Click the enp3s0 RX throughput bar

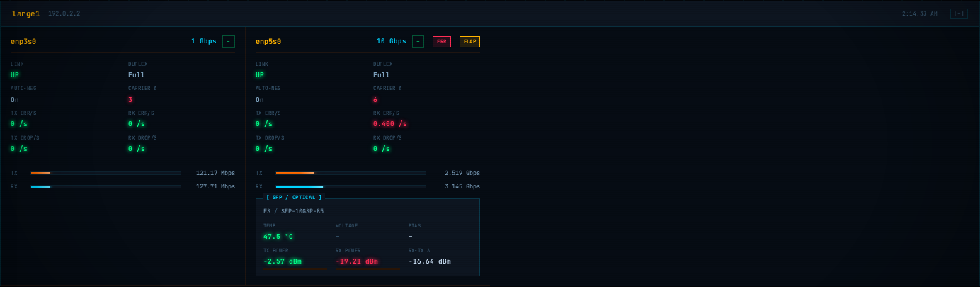click(x=106, y=187)
